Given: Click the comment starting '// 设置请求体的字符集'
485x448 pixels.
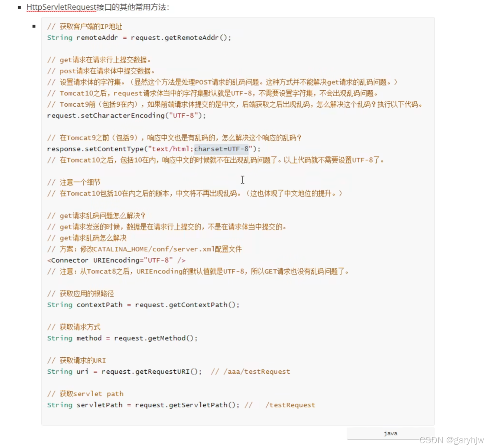Looking at the screenshot, I should (223, 82).
